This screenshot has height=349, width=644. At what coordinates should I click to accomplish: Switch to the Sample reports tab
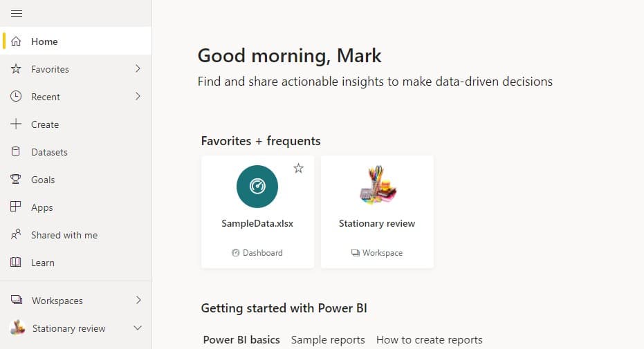click(x=328, y=339)
